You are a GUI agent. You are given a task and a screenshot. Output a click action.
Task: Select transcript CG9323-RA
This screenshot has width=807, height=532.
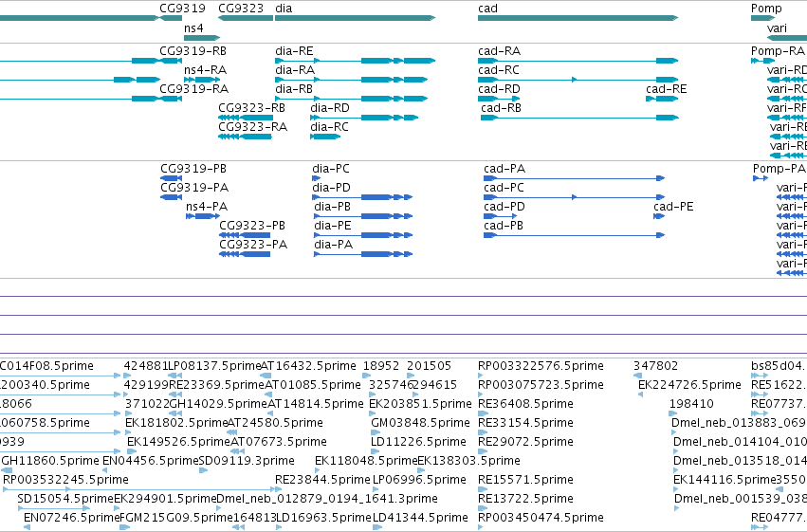[252, 127]
